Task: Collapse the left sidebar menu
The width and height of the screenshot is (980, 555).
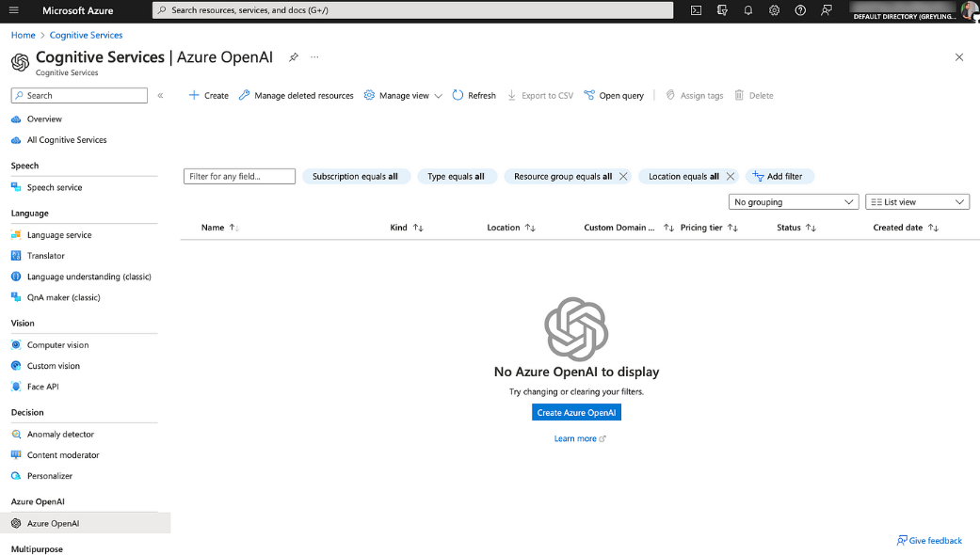Action: 161,96
